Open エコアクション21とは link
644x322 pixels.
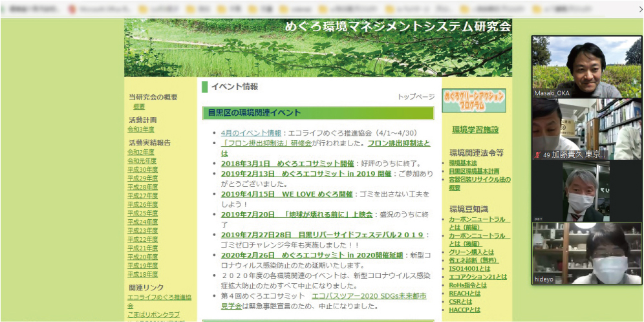pos(478,277)
